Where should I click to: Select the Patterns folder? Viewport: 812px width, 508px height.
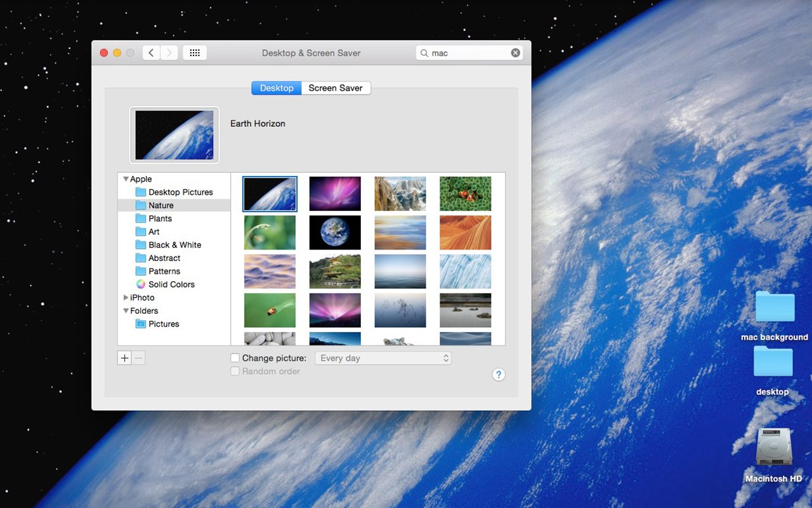tap(174, 271)
